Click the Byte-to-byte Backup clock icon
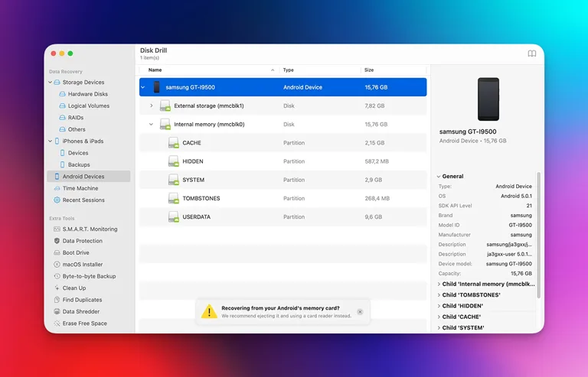The height and width of the screenshot is (377, 588). [x=57, y=276]
